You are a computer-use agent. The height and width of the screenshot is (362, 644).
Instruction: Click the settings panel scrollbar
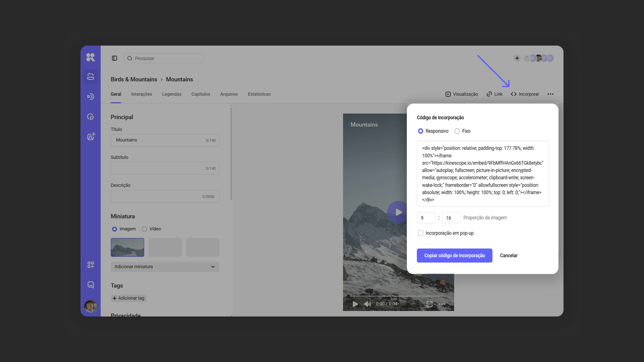click(231, 154)
